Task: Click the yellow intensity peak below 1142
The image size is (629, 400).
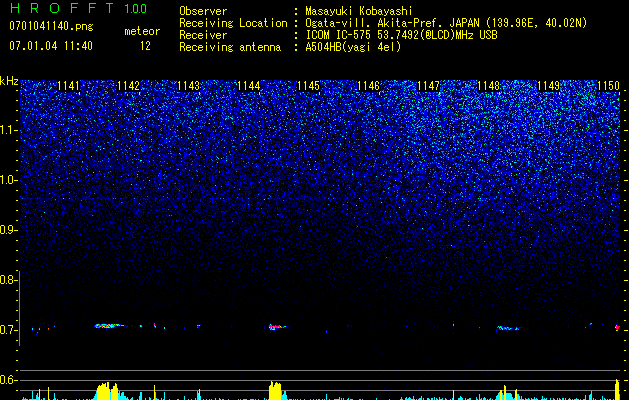Action: pyautogui.click(x=108, y=391)
